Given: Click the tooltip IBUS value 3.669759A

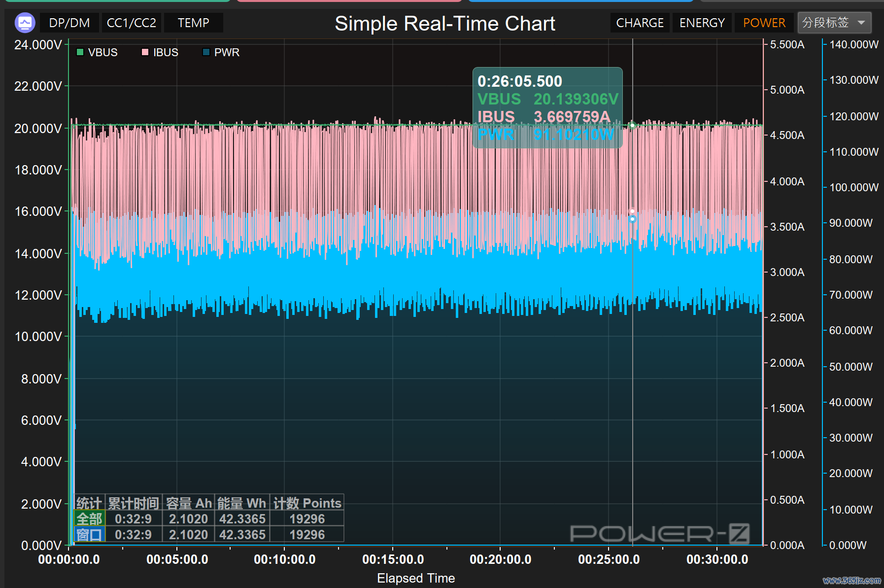Looking at the screenshot, I should [x=572, y=117].
